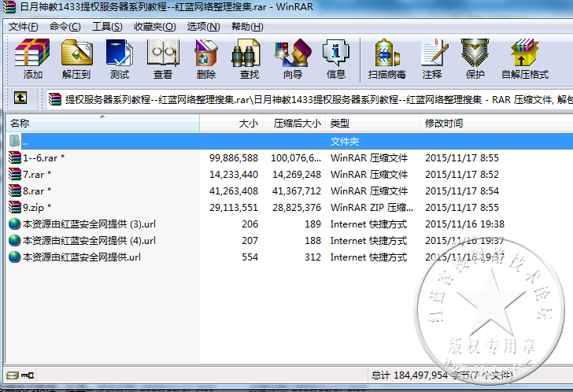Select the 1--6.rar file icon
The width and height of the screenshot is (573, 392).
(15, 157)
